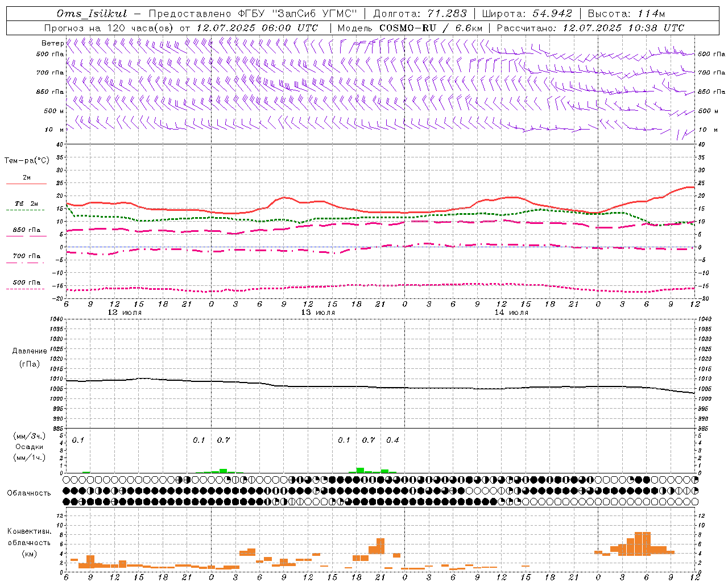Click the "700 гПа" dash-dot temperature legend entry

[27, 256]
